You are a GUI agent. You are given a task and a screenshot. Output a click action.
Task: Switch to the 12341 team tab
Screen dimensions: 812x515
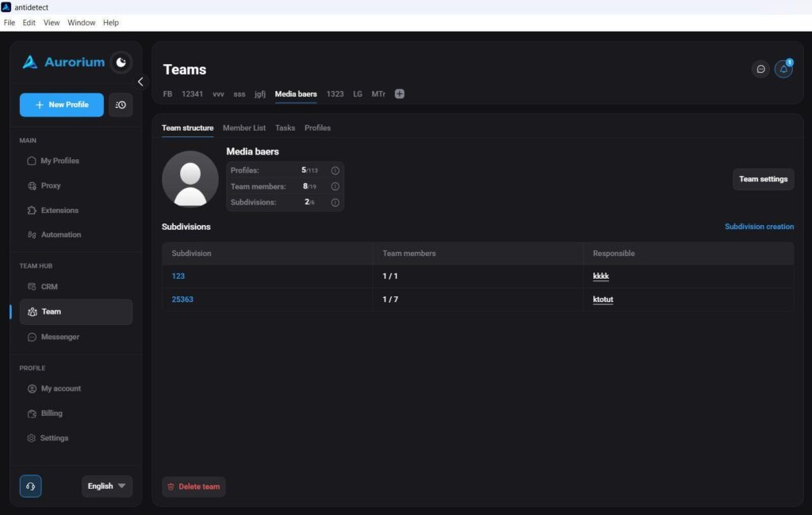pos(192,93)
